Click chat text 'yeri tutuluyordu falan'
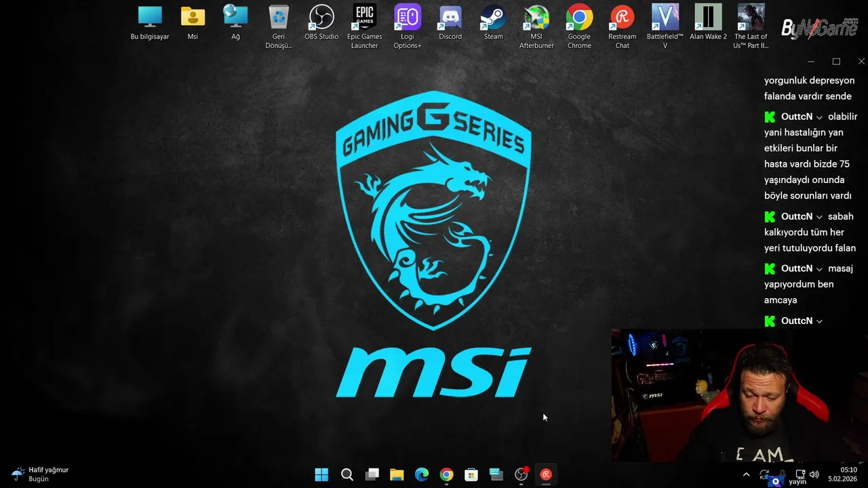 pos(810,248)
